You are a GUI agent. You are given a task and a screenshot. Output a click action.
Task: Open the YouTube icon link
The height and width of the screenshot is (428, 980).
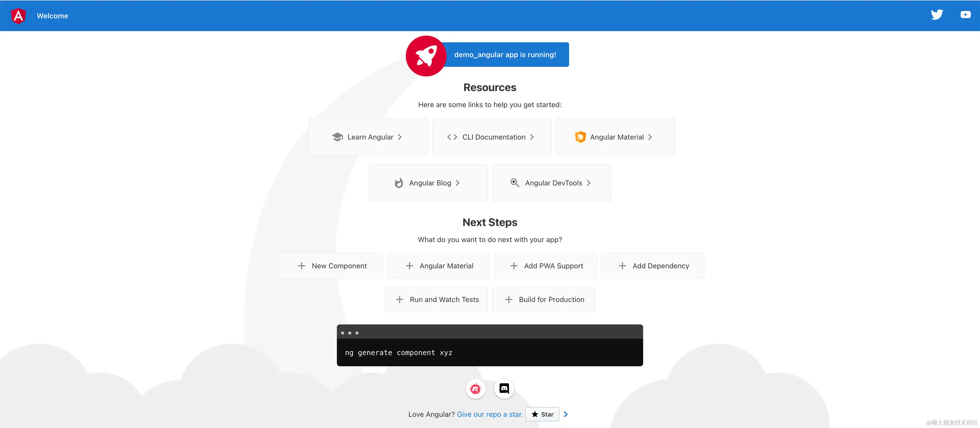click(x=965, y=15)
